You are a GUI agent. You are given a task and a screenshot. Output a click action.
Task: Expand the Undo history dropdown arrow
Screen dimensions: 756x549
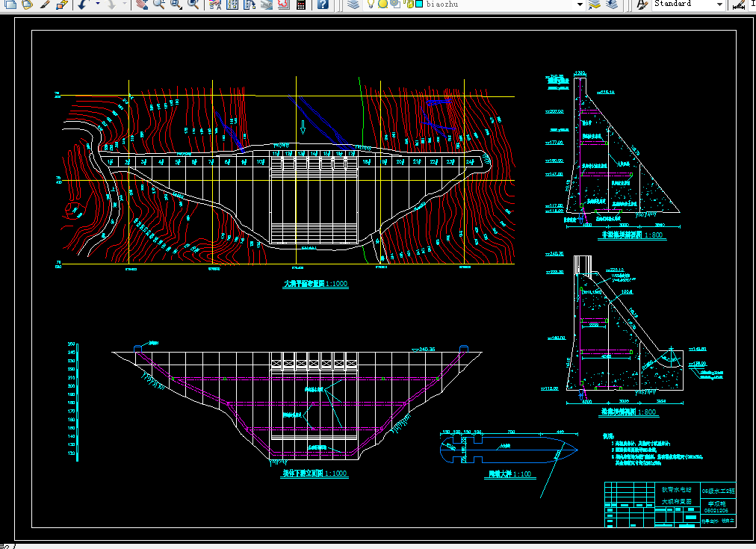[x=97, y=4]
